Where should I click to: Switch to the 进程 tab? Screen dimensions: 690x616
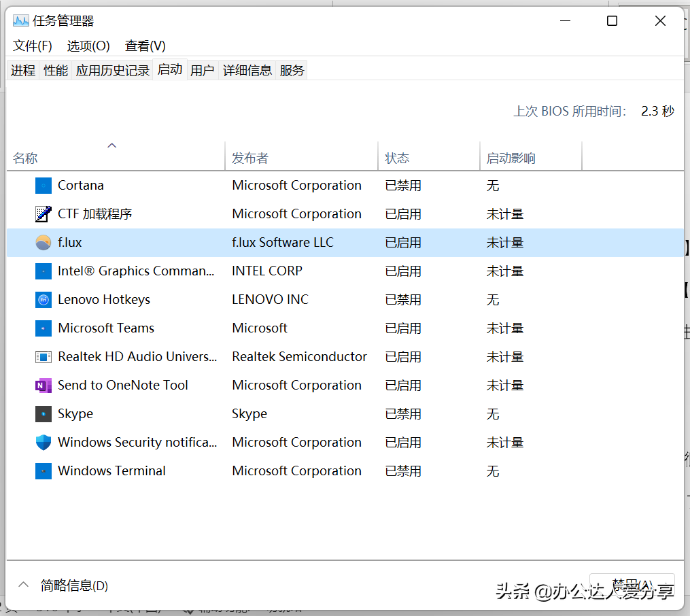[x=23, y=71]
